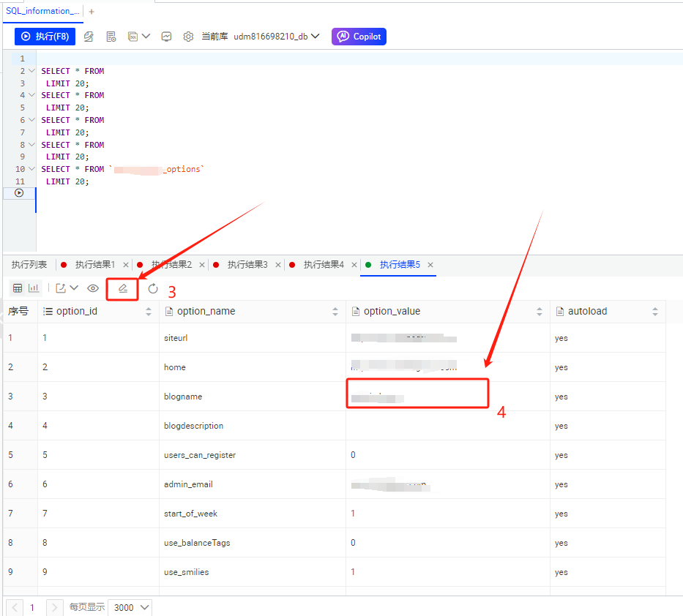Click line 10 SELECT options query text

tap(122, 169)
